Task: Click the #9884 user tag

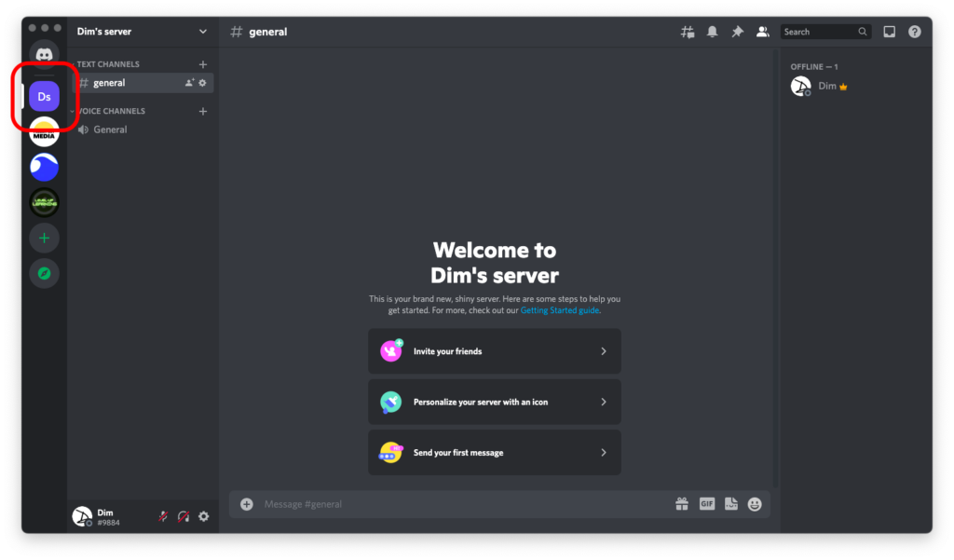Action: coord(108,523)
